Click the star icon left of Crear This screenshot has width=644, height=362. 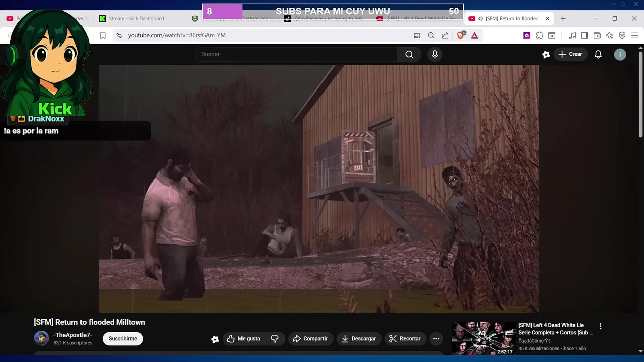click(546, 54)
